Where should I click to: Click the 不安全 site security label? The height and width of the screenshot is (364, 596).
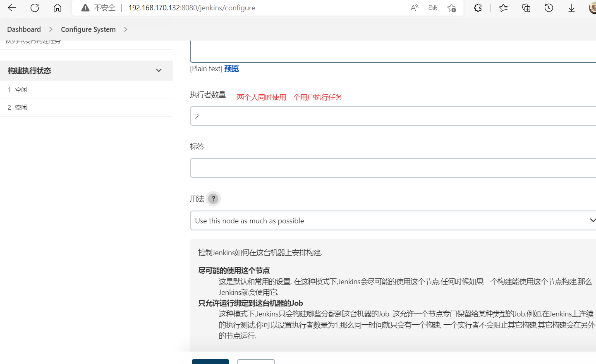coord(105,8)
